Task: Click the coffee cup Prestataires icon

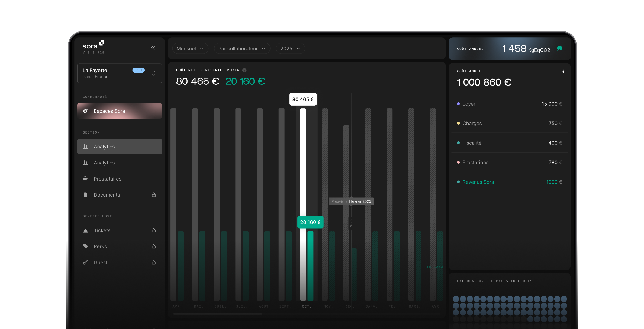Action: click(85, 179)
